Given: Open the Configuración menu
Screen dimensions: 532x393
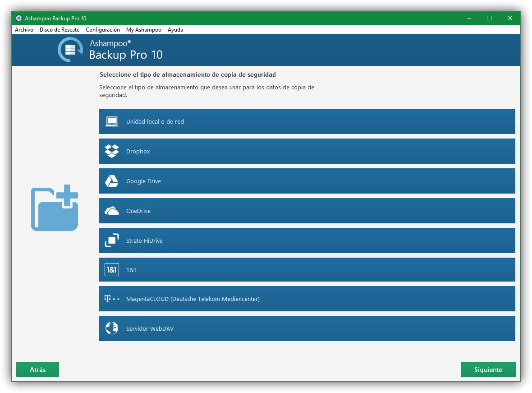Looking at the screenshot, I should point(103,29).
